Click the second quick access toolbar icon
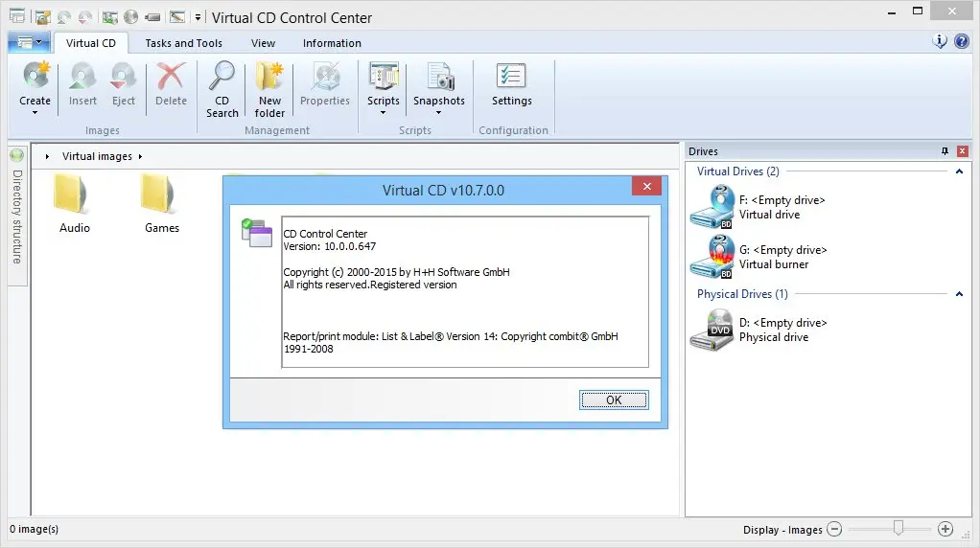Image resolution: width=980 pixels, height=548 pixels. coord(64,17)
